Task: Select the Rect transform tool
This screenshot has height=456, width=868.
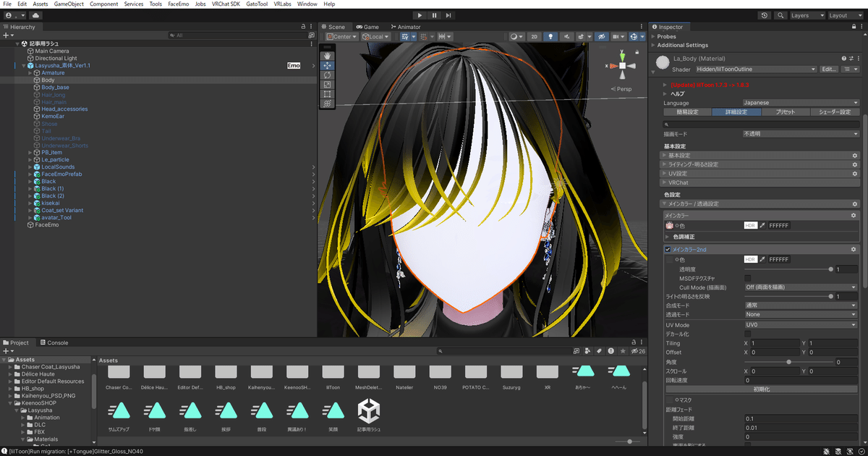Action: (327, 94)
